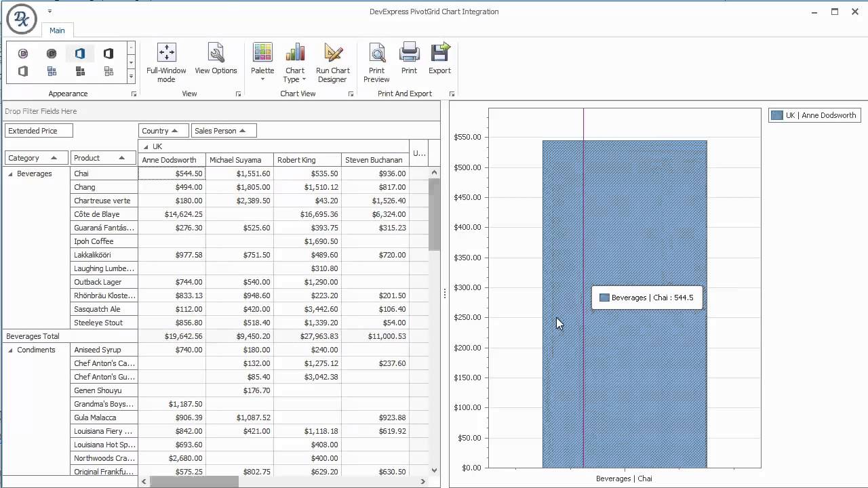Open the Print And Export dialog launcher
Screen dimensions: 868x488
click(x=452, y=94)
